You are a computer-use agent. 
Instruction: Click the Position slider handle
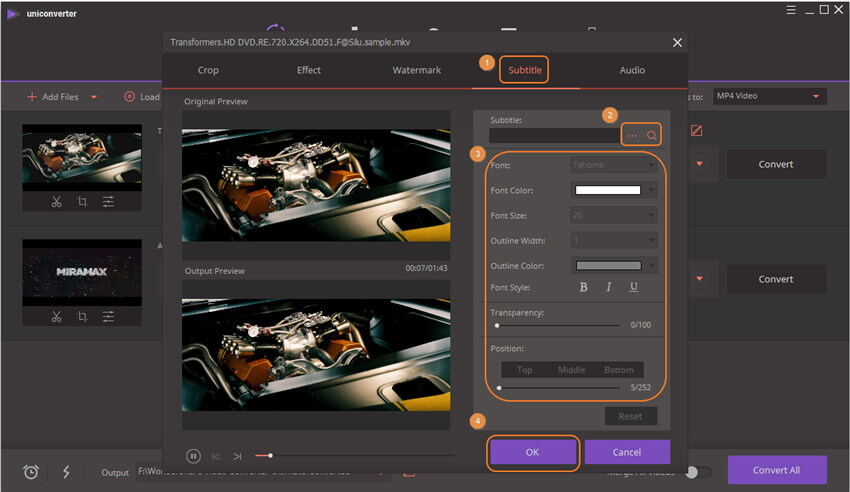pyautogui.click(x=499, y=388)
